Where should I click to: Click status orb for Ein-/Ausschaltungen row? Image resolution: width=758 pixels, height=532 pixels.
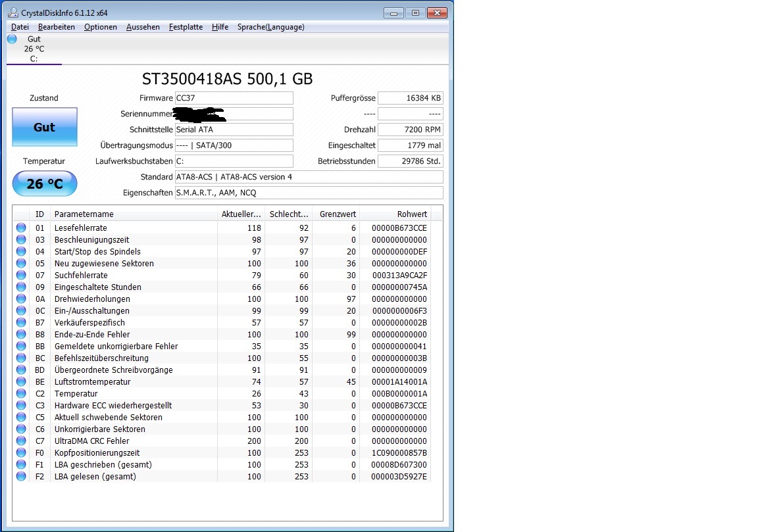tap(21, 310)
